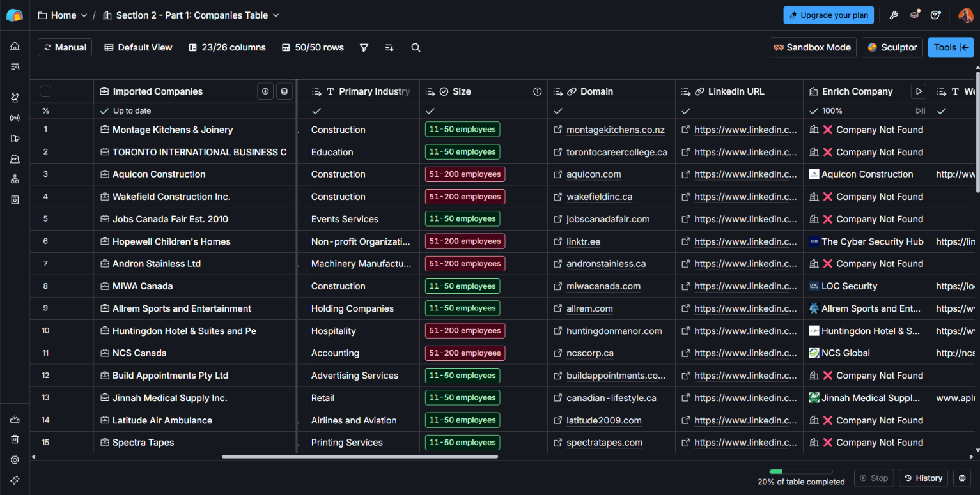Select NCS Canada company cell
The width and height of the screenshot is (980, 495).
click(195, 353)
